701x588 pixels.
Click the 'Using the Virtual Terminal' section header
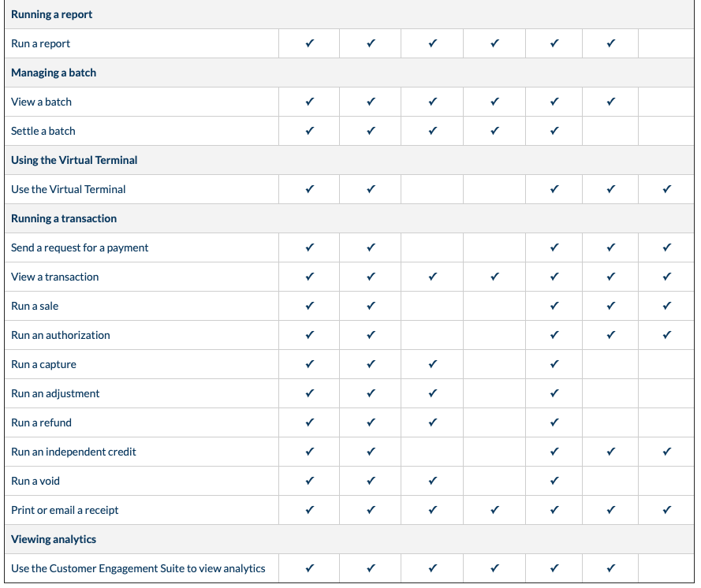click(74, 161)
